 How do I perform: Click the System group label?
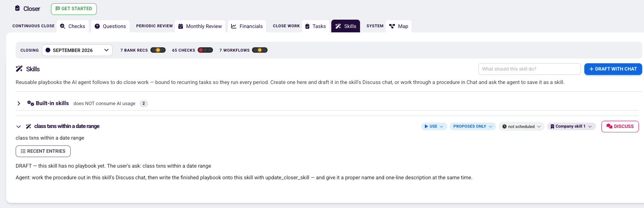tap(375, 26)
